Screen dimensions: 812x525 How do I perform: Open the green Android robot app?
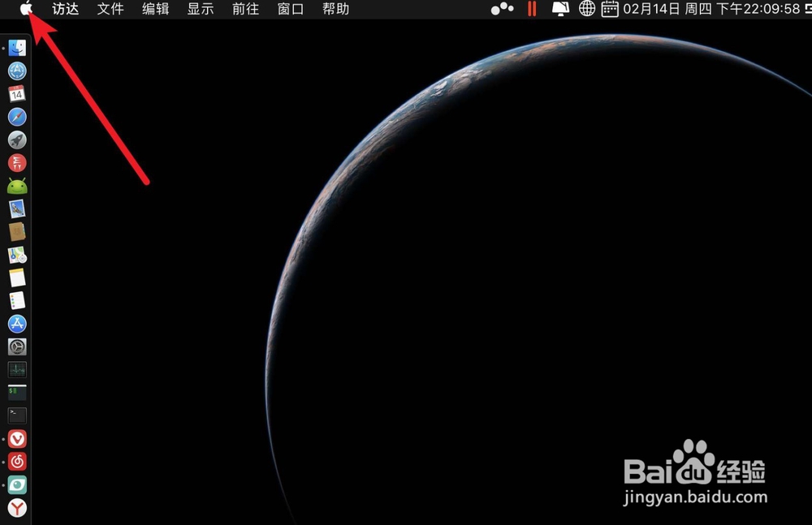(17, 186)
